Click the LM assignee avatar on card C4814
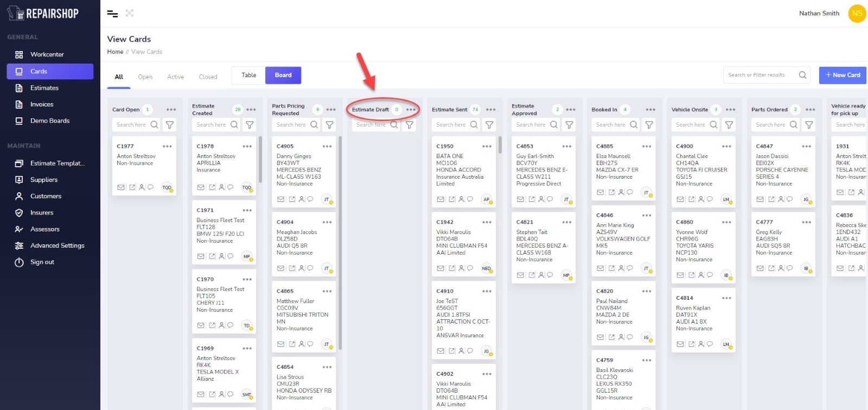The width and height of the screenshot is (868, 410). click(726, 344)
